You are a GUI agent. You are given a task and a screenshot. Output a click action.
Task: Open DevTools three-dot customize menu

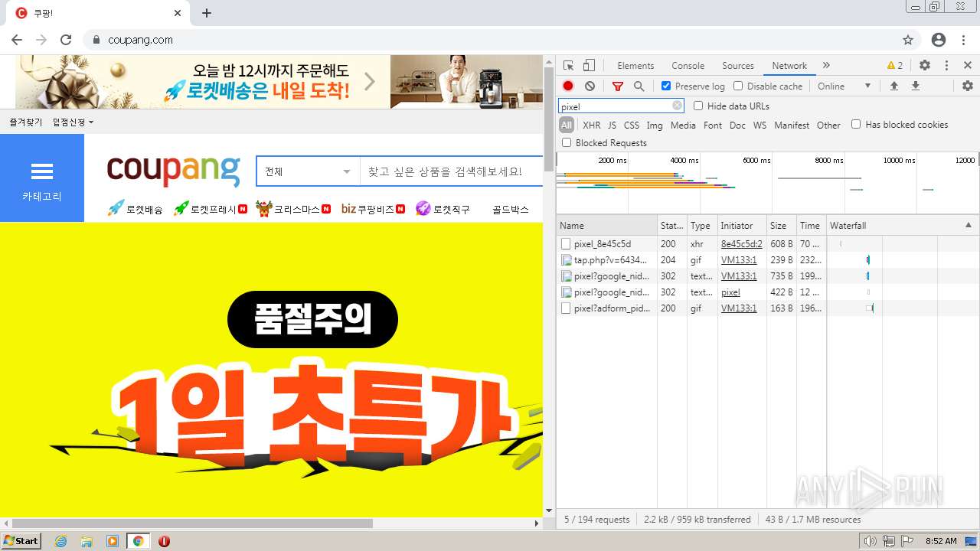[946, 66]
